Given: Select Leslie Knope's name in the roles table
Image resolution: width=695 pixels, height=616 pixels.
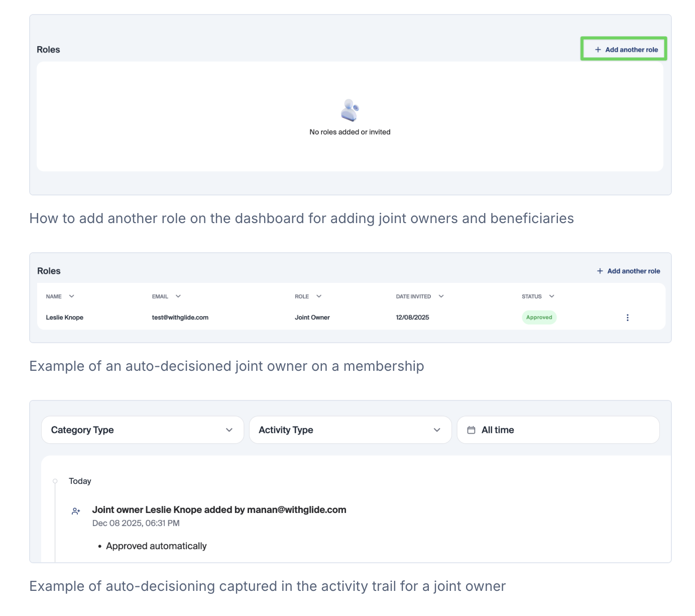Looking at the screenshot, I should (64, 317).
